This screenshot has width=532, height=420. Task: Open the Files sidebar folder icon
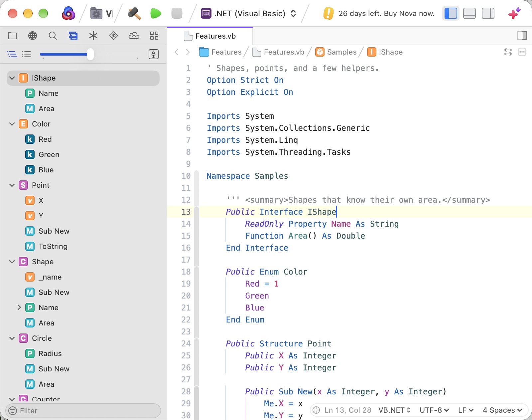(12, 36)
